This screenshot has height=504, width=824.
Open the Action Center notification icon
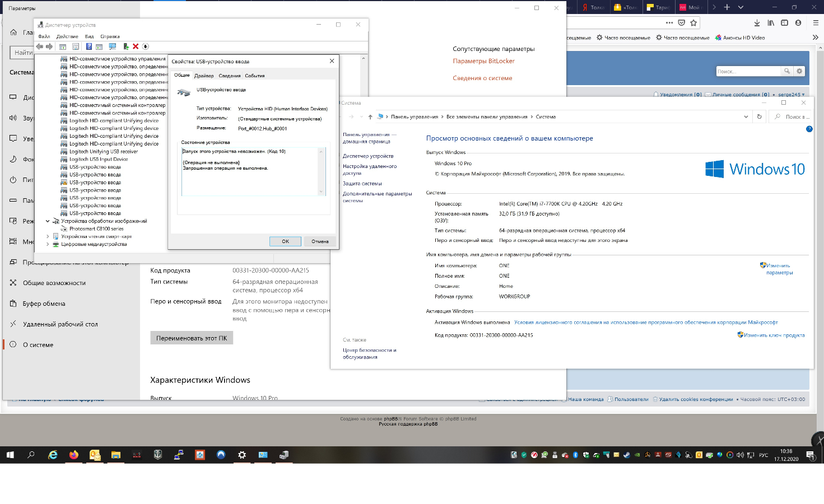[x=810, y=455]
